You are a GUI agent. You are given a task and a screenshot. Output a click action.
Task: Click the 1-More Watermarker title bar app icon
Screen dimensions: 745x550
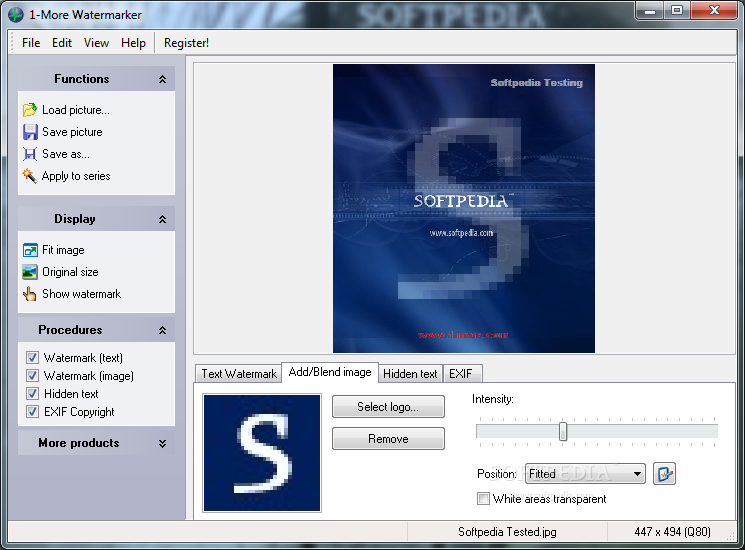coord(16,15)
